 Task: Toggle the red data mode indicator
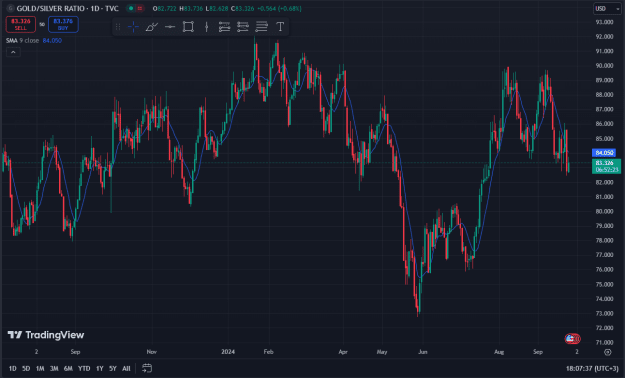tap(140, 8)
